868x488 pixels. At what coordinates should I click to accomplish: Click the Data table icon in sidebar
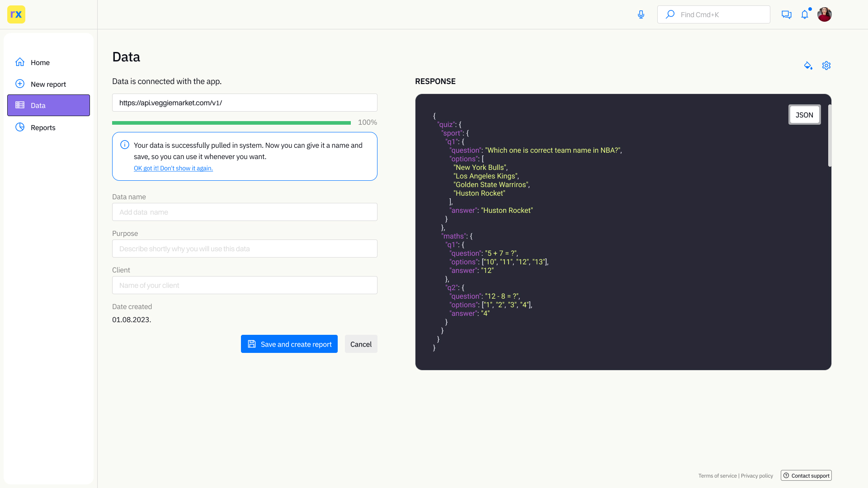[20, 105]
